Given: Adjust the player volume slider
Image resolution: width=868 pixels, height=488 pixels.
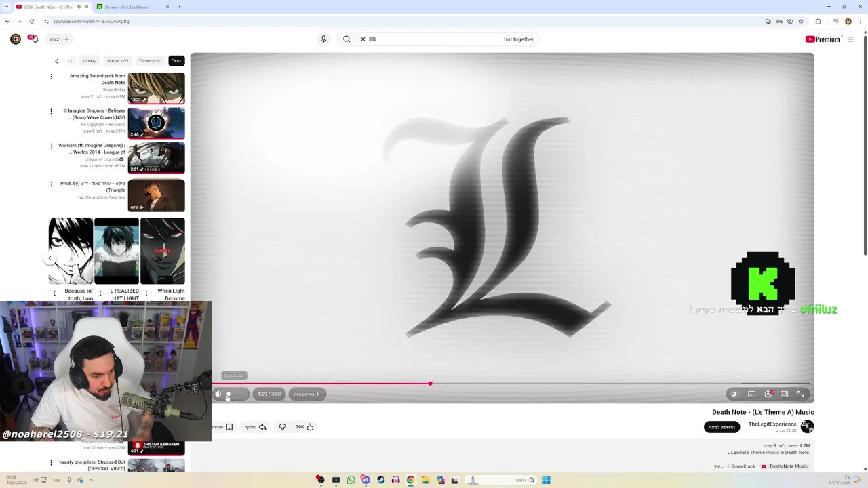Looking at the screenshot, I should 236,394.
